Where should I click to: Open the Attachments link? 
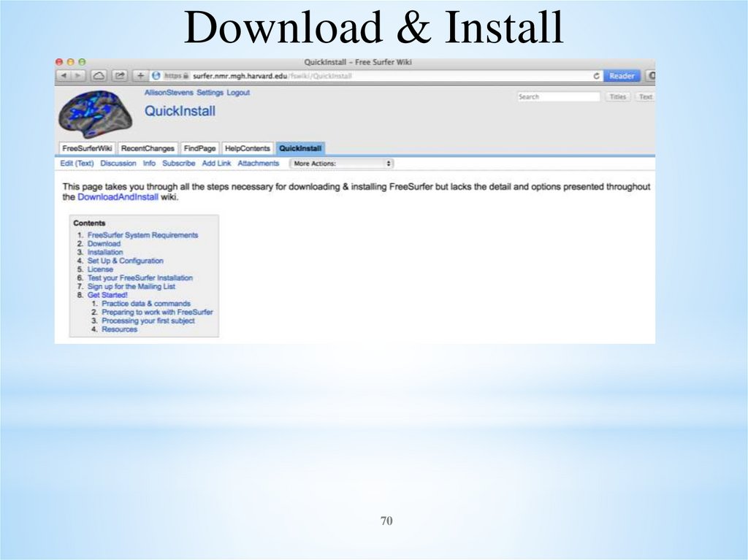pos(259,163)
